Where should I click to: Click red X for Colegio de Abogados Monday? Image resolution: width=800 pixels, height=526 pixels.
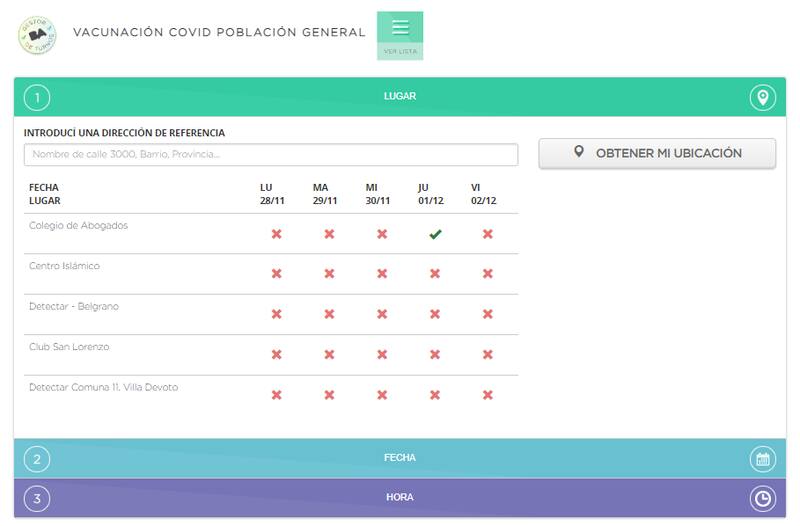click(277, 234)
